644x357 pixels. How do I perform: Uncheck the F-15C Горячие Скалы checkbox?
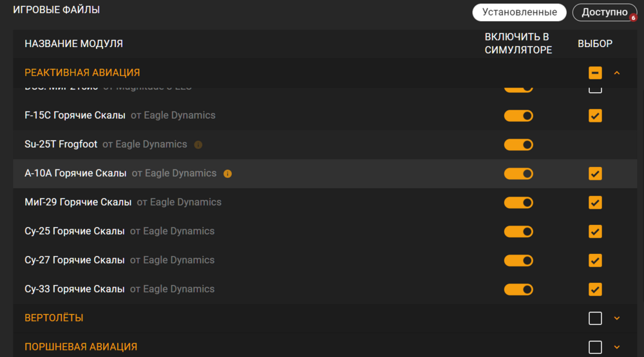point(595,115)
